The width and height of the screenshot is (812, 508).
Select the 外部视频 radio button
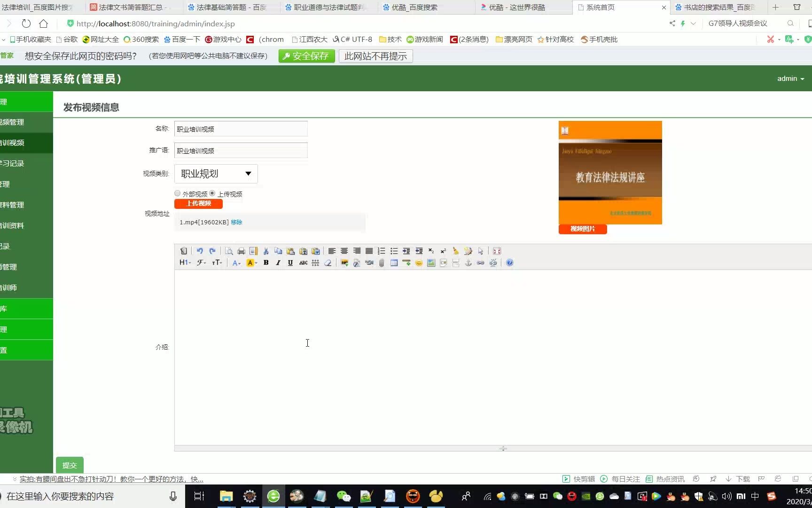coord(177,193)
